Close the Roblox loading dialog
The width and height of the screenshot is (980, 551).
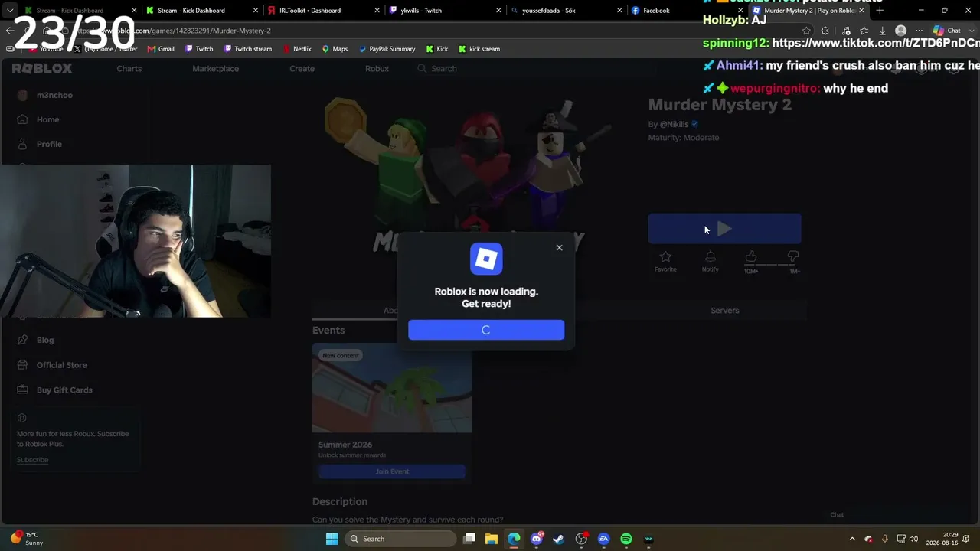click(x=559, y=247)
